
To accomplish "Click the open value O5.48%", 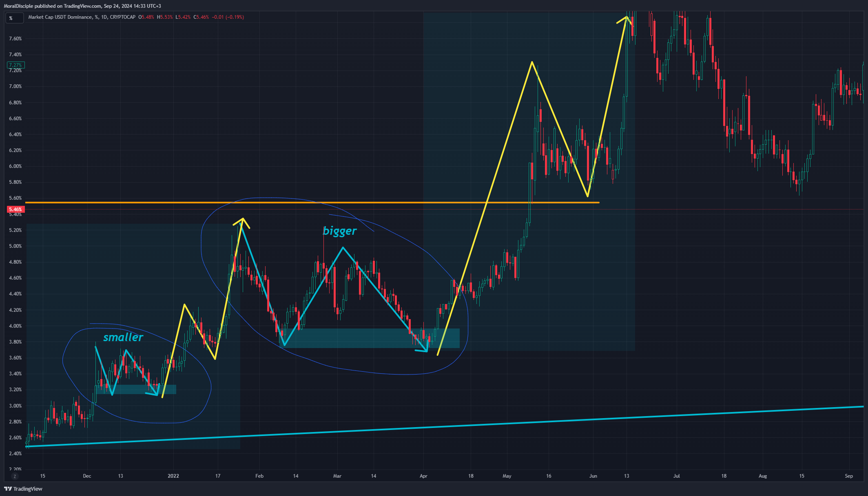I will (146, 17).
